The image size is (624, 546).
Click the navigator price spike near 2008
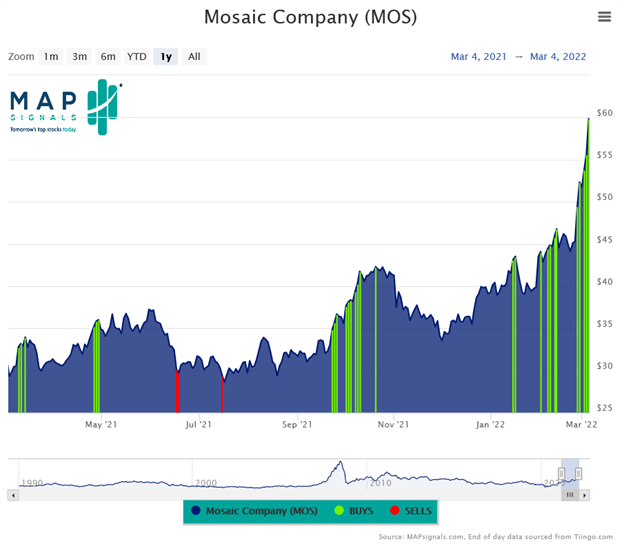[x=340, y=464]
